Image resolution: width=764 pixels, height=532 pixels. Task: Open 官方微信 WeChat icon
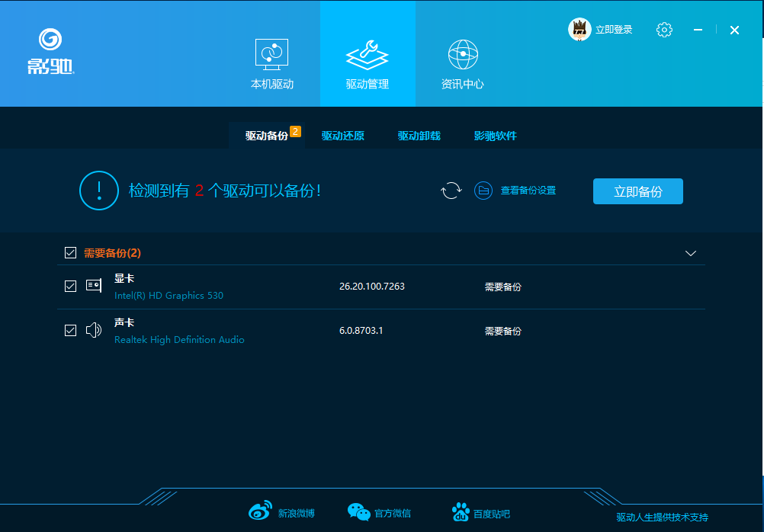tap(358, 512)
